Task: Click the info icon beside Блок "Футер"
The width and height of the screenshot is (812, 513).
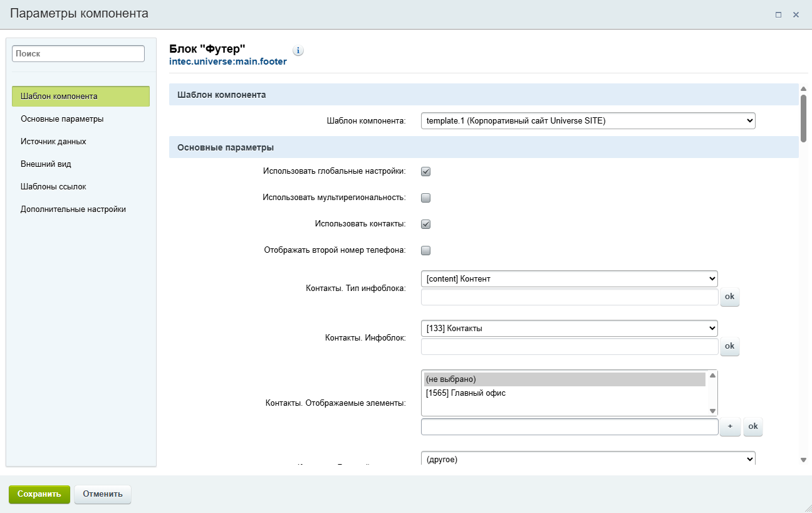Action: 298,51
